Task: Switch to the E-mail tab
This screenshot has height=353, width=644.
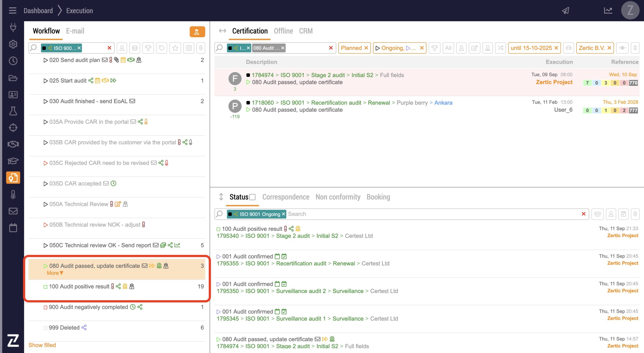Action: point(75,31)
